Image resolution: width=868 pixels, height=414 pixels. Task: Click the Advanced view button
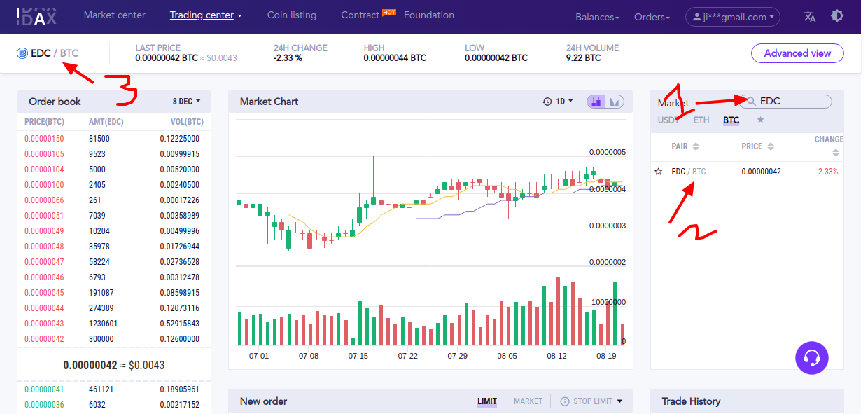coord(797,53)
